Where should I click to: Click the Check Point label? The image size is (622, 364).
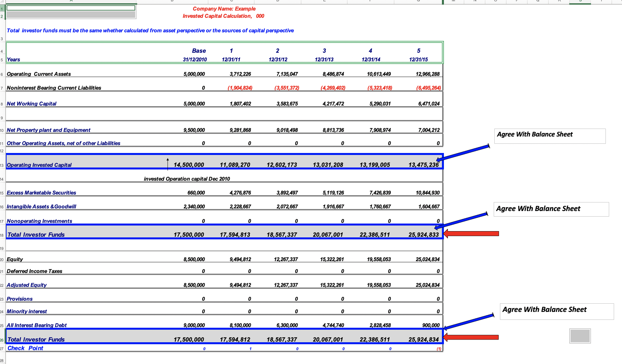tap(25, 348)
